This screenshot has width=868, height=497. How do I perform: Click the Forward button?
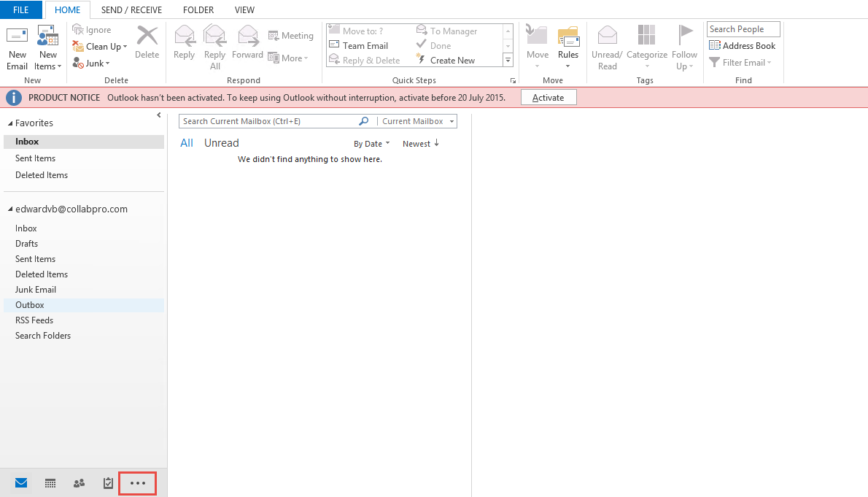tap(247, 42)
